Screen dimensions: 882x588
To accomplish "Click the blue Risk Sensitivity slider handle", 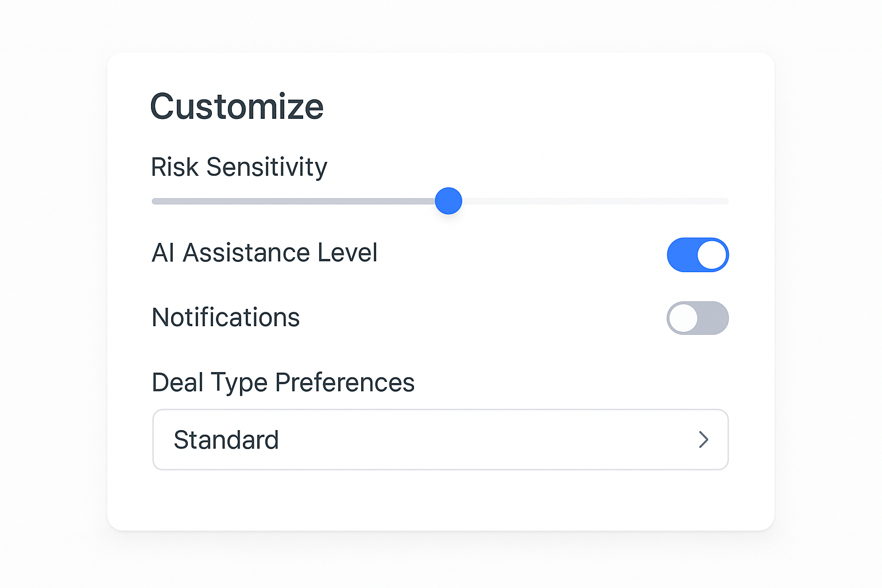I will pos(448,201).
